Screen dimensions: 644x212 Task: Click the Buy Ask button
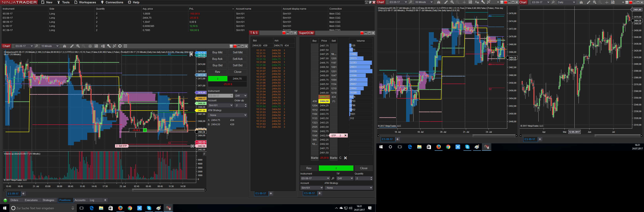click(x=217, y=59)
